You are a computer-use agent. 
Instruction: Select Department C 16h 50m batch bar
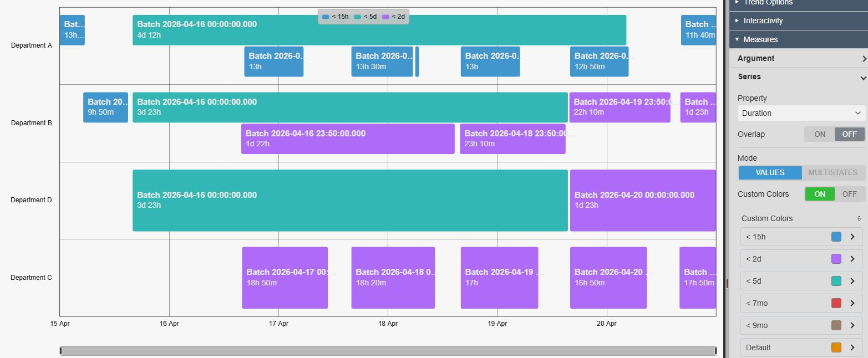tap(608, 278)
